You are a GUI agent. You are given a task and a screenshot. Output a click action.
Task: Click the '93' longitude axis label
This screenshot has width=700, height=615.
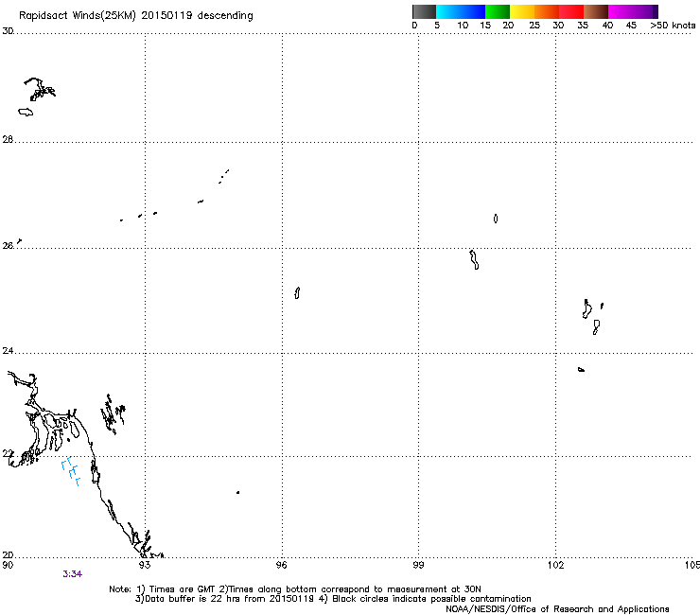coord(145,565)
